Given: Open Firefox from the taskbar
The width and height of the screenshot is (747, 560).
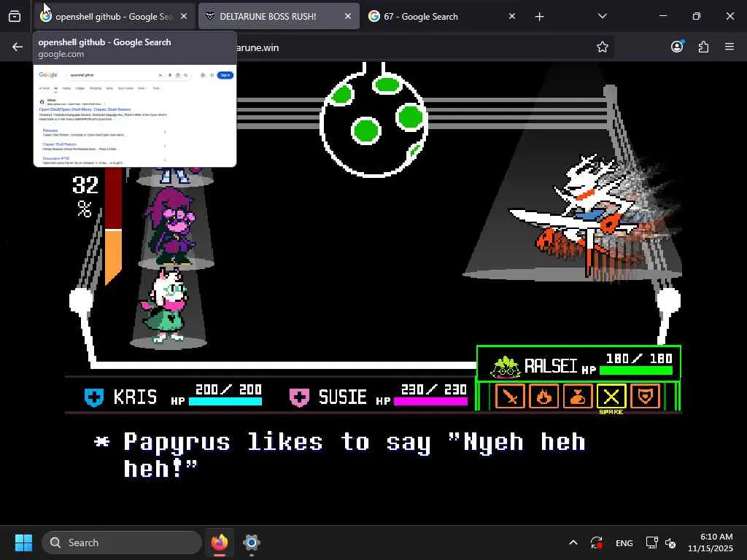Looking at the screenshot, I should coord(219,542).
